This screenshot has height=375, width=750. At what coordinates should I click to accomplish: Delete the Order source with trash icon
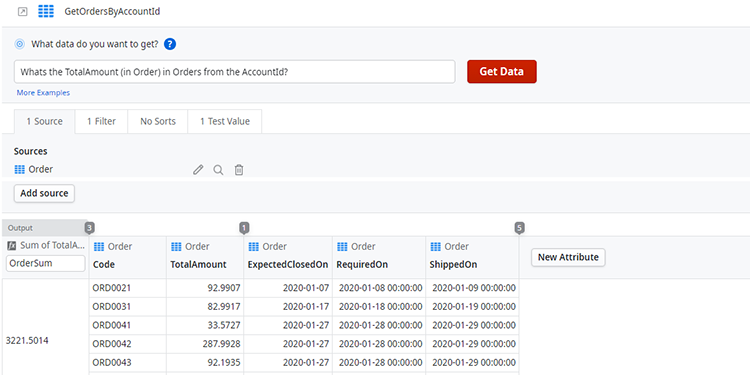pyautogui.click(x=239, y=170)
